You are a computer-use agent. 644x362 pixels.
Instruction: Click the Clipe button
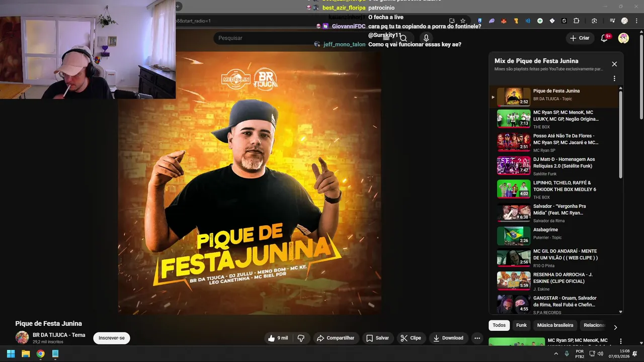411,338
